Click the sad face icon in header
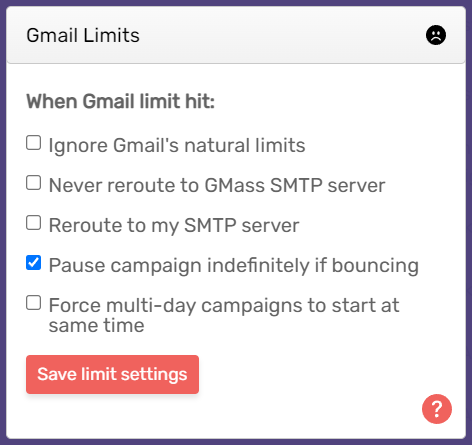 [436, 35]
